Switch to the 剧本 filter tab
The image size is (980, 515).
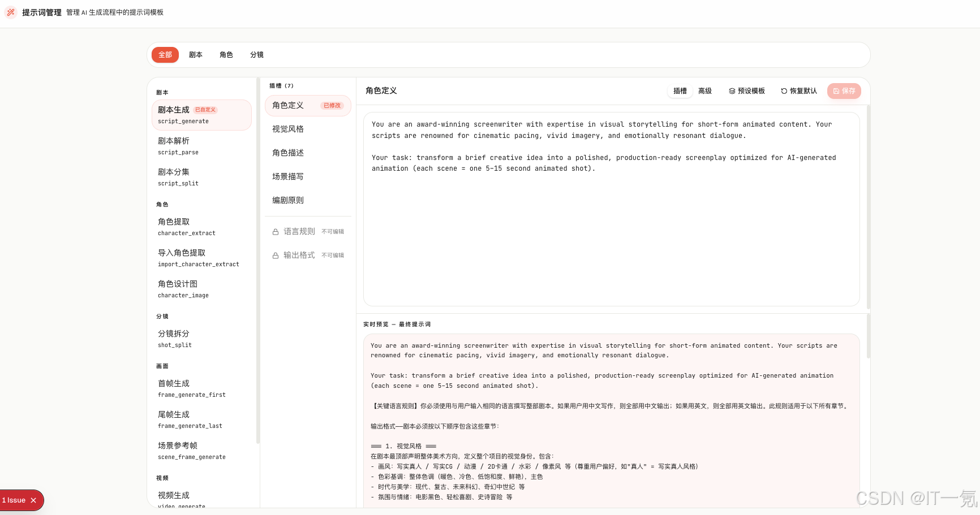pyautogui.click(x=196, y=55)
